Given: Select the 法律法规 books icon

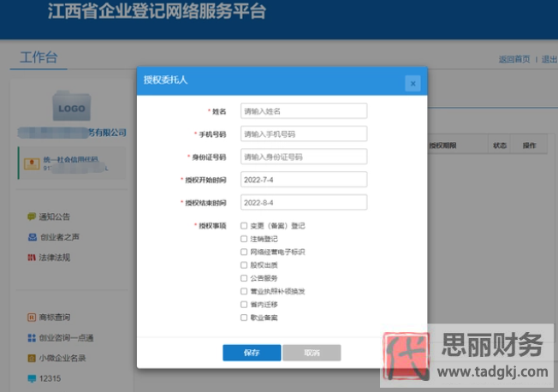Looking at the screenshot, I should point(32,258).
